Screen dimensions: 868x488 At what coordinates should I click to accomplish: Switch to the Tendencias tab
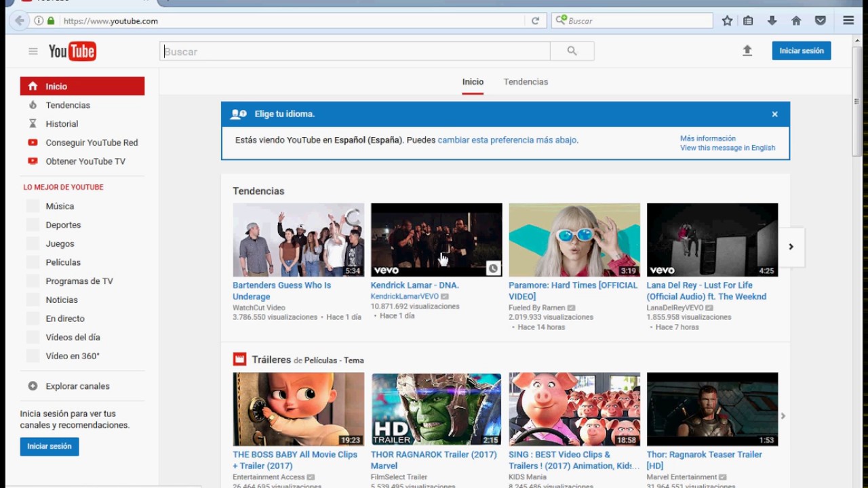(526, 82)
